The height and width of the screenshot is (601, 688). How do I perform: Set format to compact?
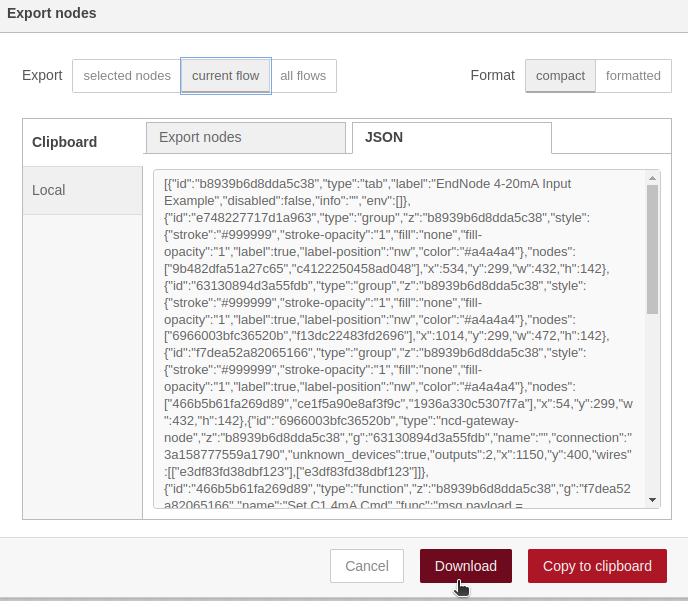coord(560,76)
